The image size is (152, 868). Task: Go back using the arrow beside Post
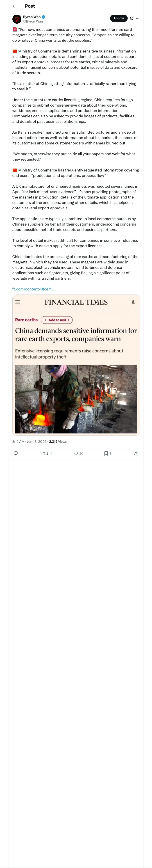click(x=14, y=6)
